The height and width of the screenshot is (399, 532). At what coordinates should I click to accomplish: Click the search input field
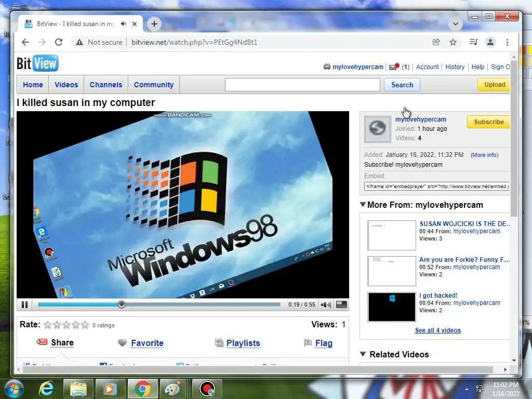(x=302, y=85)
